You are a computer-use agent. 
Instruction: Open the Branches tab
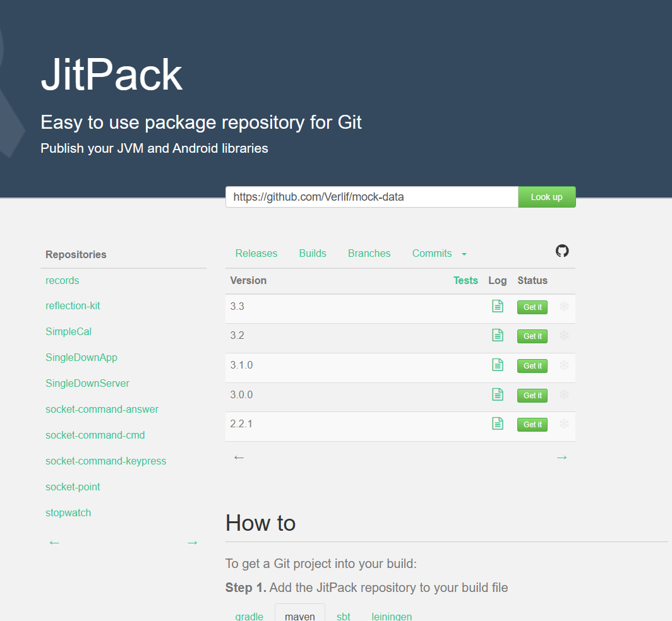pos(369,253)
